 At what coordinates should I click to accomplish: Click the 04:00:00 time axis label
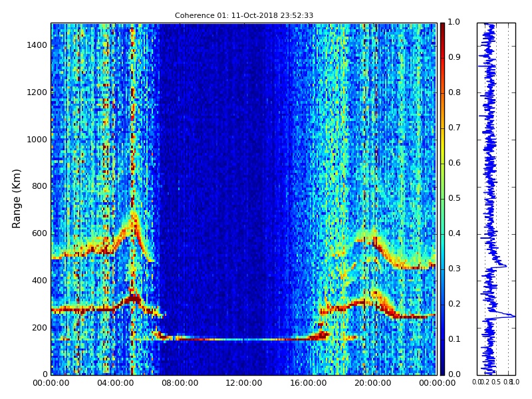[115, 383]
